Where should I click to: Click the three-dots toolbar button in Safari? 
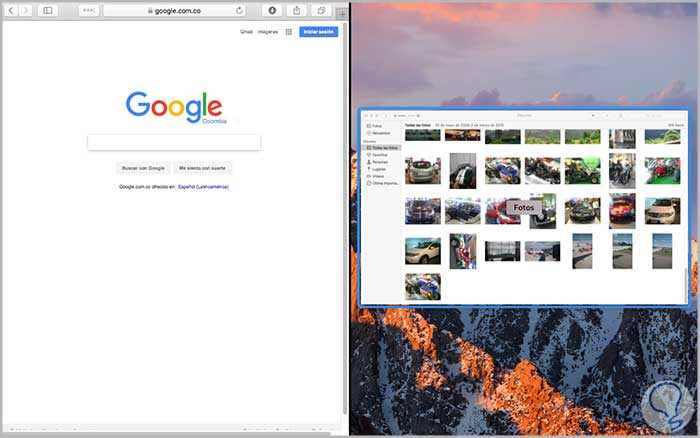click(x=88, y=10)
